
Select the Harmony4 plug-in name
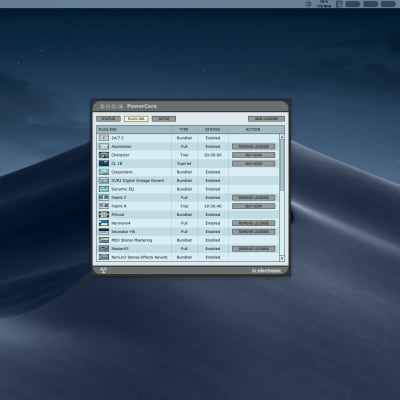pyautogui.click(x=121, y=223)
